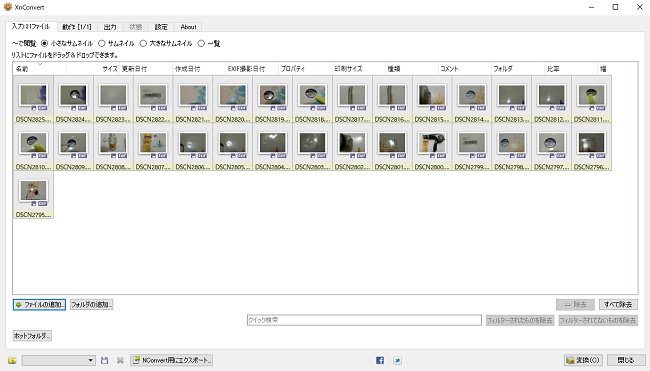Choose 小さなサムネイル view radio button
Screen dimensions: 650x371
coord(44,43)
